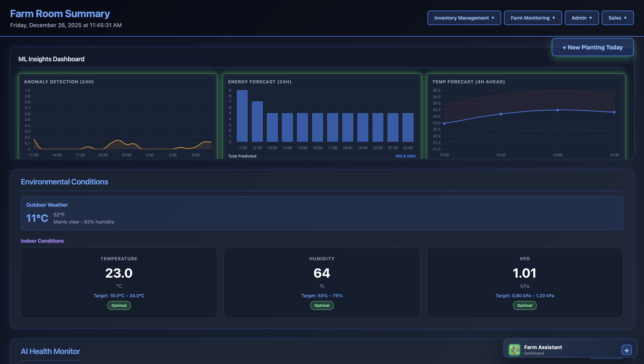Click the Temperature Optimal status badge
The image size is (644, 364).
(x=119, y=305)
